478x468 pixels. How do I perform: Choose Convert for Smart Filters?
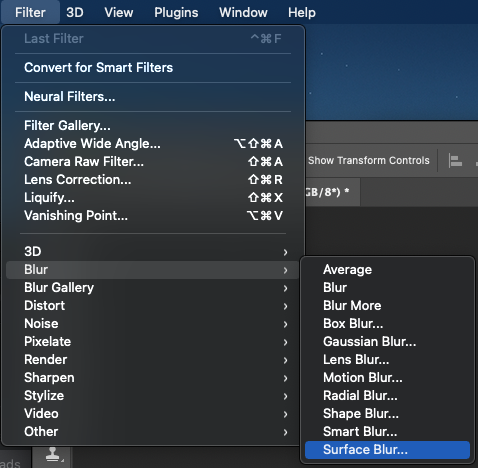[153, 68]
